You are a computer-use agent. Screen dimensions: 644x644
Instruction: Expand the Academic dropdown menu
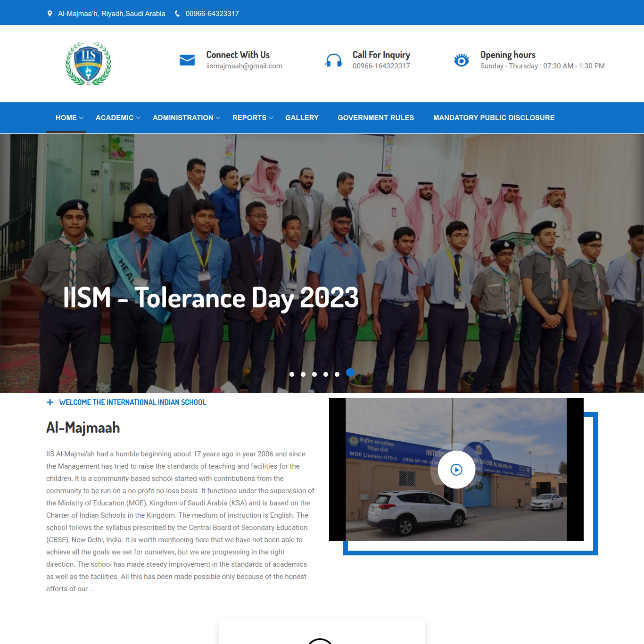click(118, 118)
